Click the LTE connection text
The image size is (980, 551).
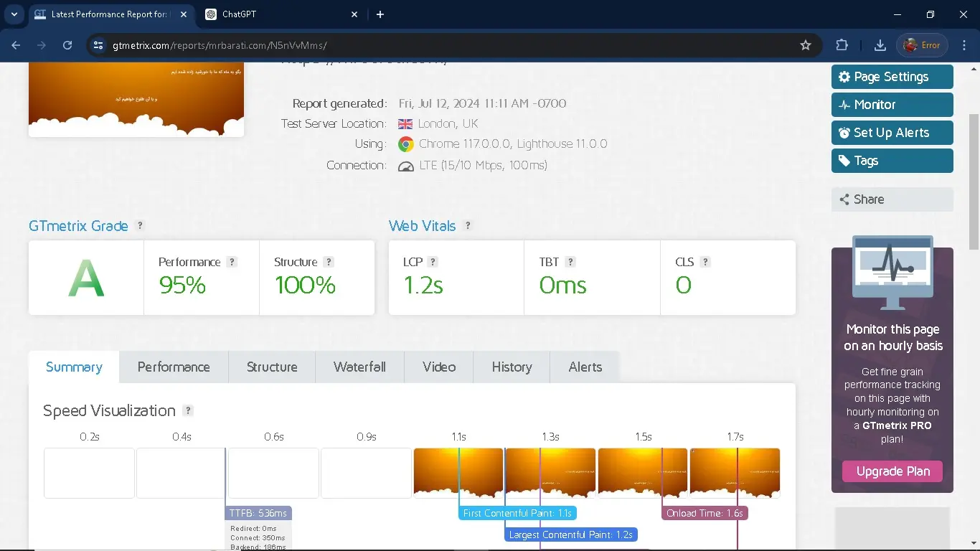484,165
